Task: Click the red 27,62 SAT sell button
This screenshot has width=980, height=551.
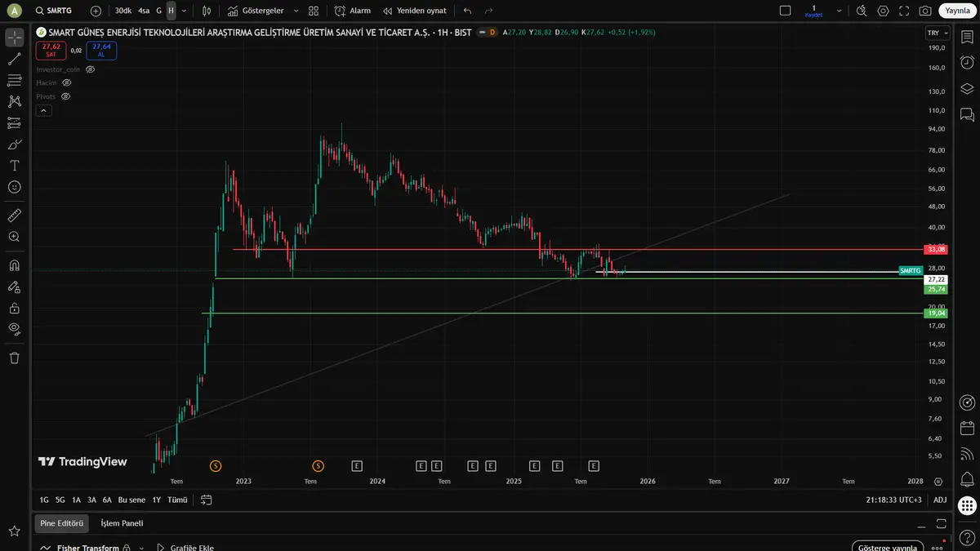Action: pos(51,50)
